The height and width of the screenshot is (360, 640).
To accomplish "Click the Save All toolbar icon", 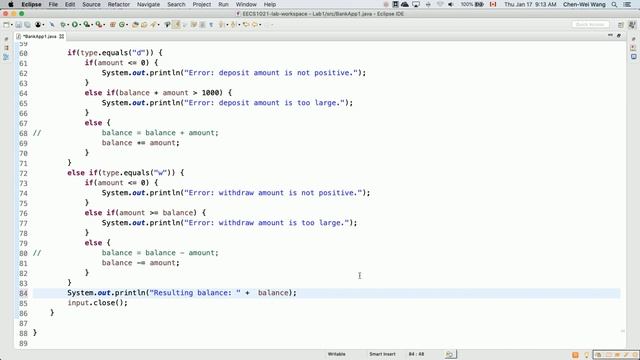I will coord(27,25).
